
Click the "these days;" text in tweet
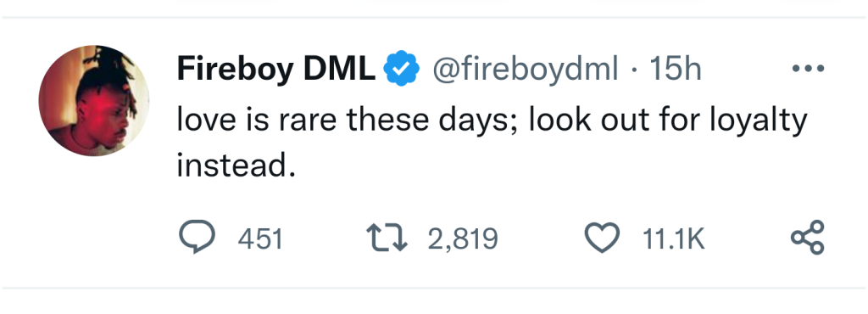click(x=432, y=121)
